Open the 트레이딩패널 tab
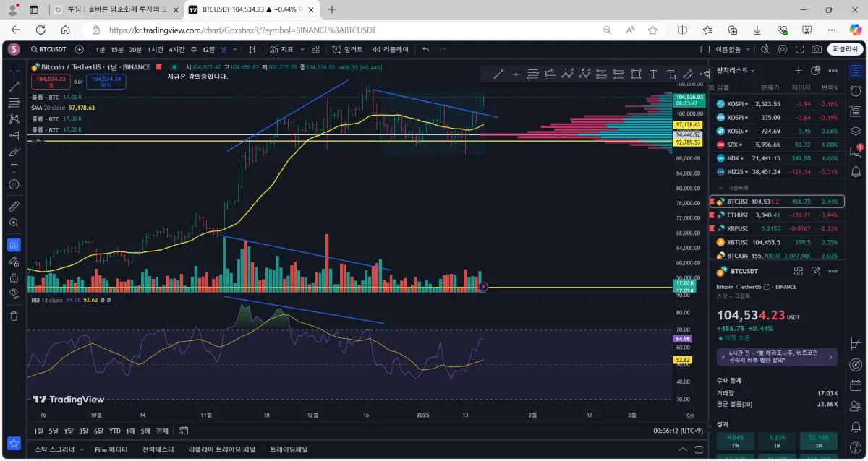Viewport: 868px width, 461px height. coord(289,449)
